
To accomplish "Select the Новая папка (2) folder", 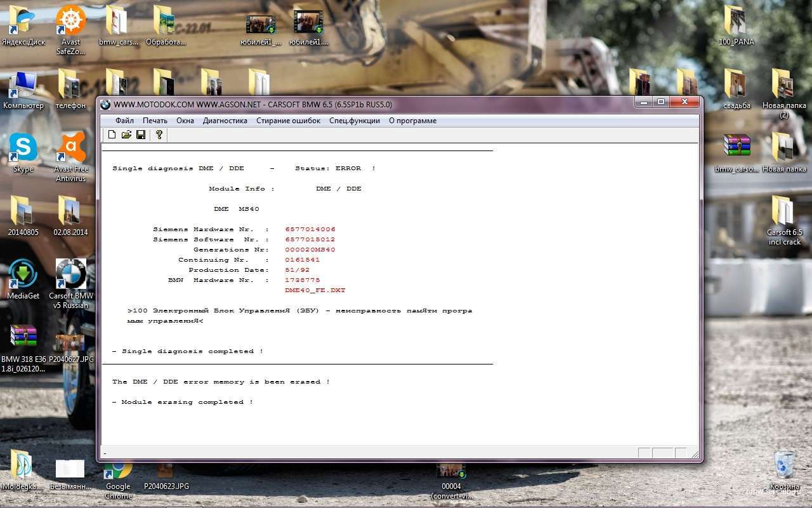I will (x=784, y=93).
